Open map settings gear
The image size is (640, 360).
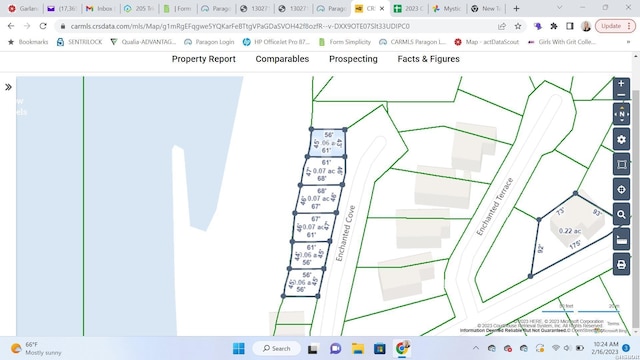pos(621,140)
